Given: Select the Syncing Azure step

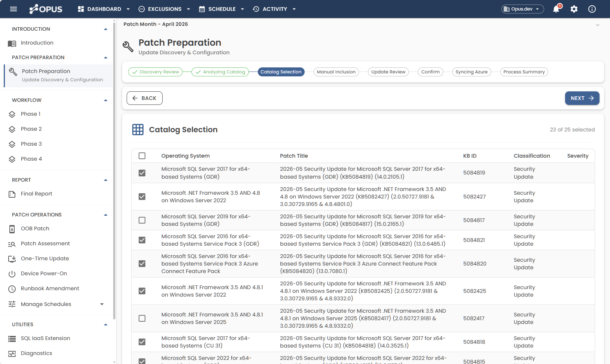Looking at the screenshot, I should (x=471, y=72).
